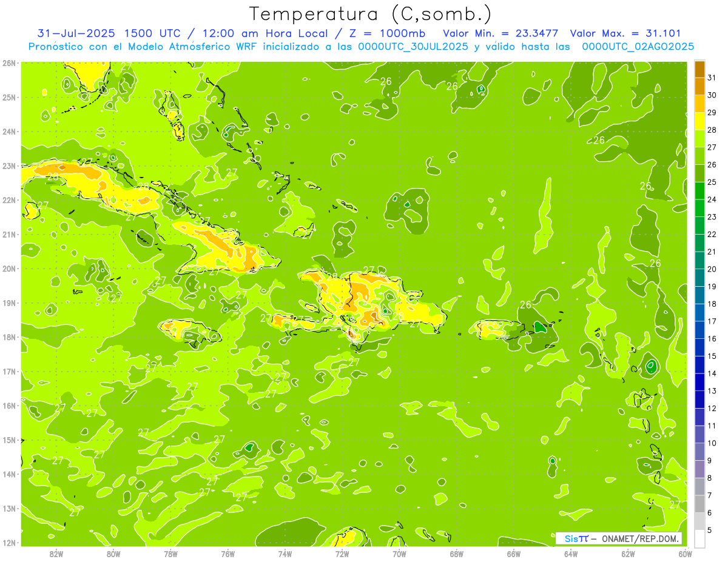Image resolution: width=728 pixels, height=562 pixels.
Task: Click the 15N latitude axis label
Action: (10, 440)
